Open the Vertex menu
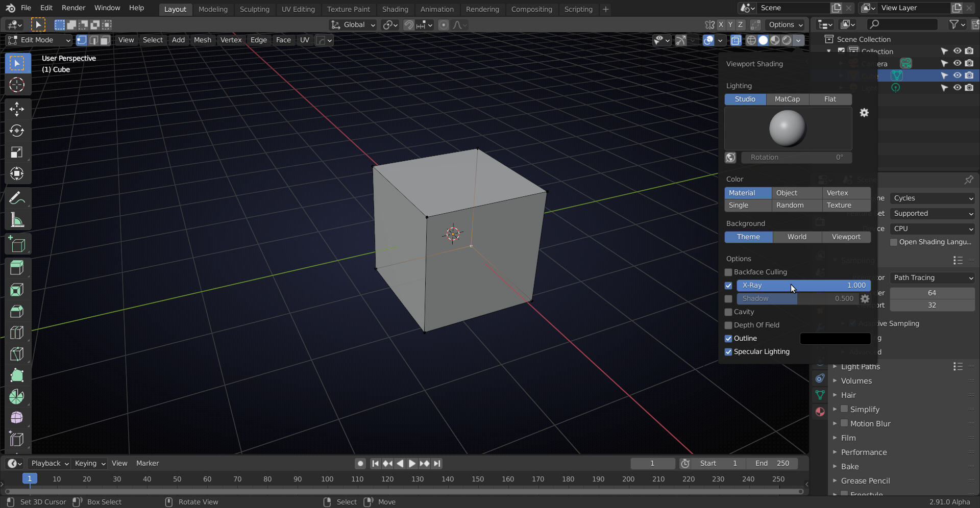The image size is (980, 508). (231, 40)
